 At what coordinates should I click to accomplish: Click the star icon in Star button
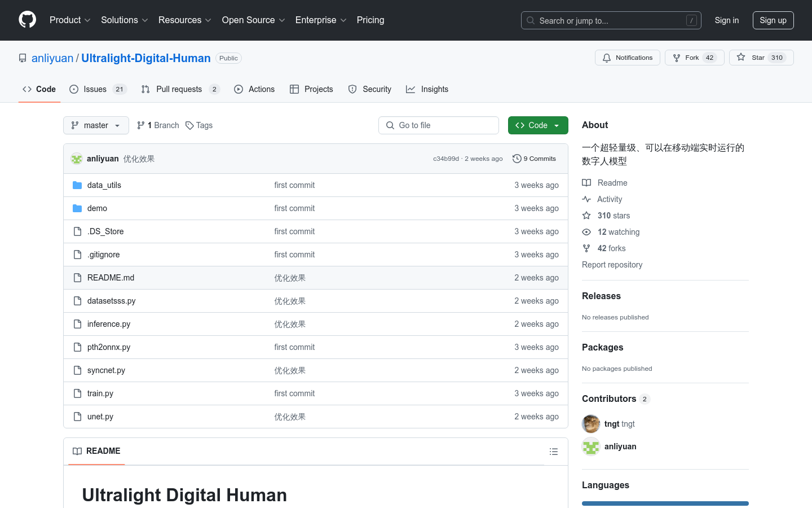pyautogui.click(x=741, y=58)
